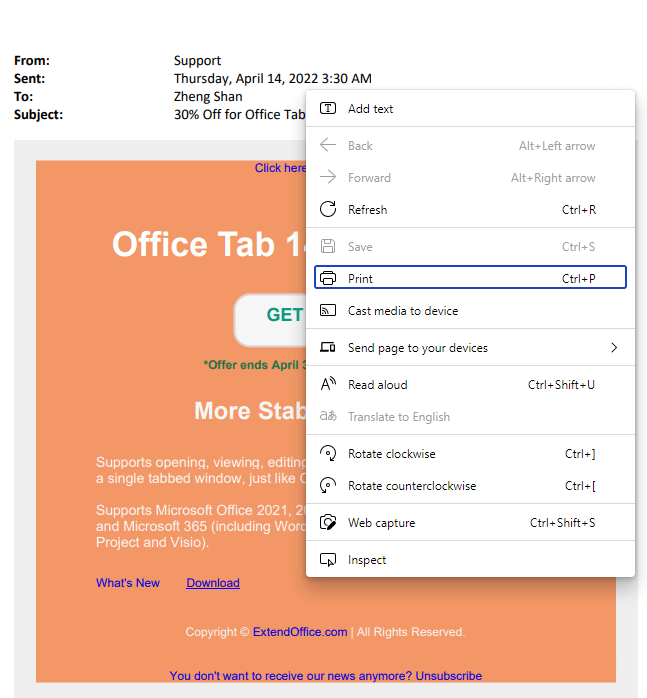Click the subject '30% Off for Office Tab'

(x=240, y=114)
